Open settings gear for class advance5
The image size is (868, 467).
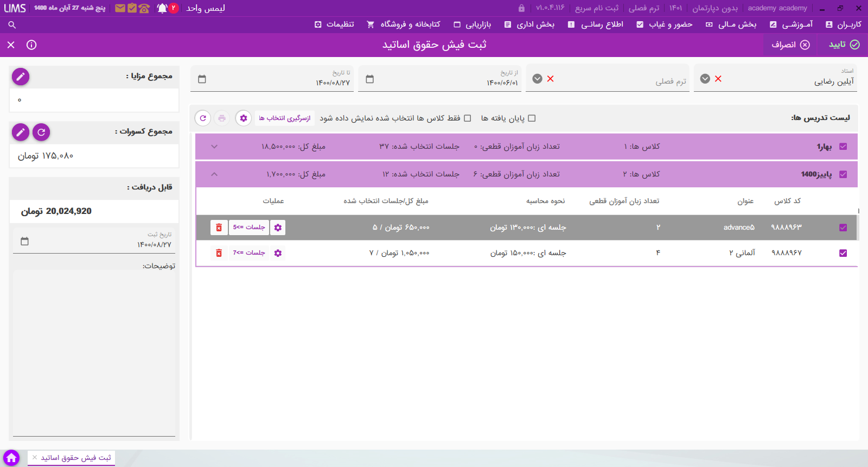(278, 228)
